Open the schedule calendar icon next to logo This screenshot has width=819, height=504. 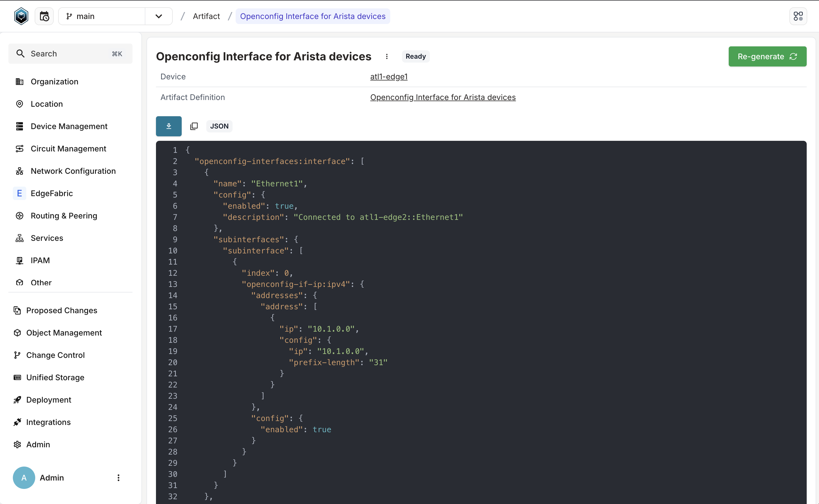(x=44, y=16)
